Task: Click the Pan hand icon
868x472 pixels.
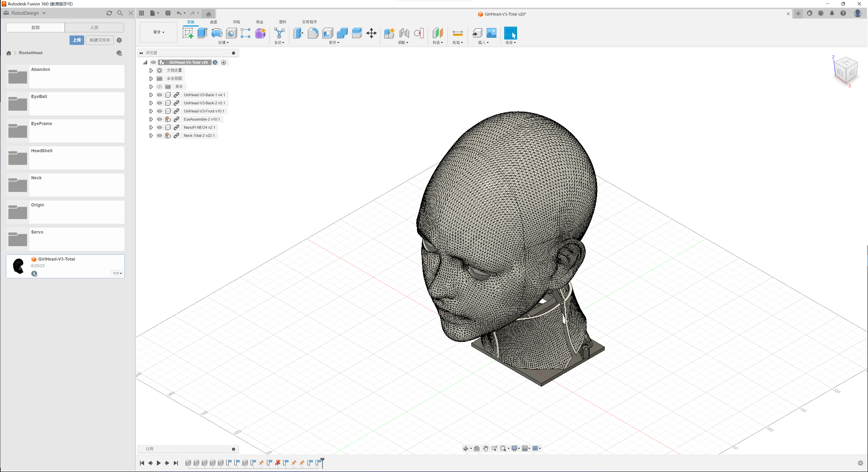Action: (x=486, y=449)
